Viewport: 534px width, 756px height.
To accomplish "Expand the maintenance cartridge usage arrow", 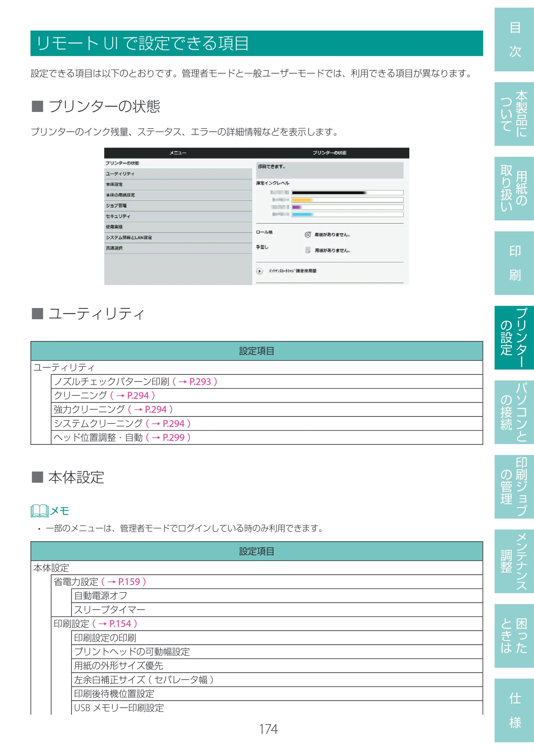I will pyautogui.click(x=260, y=271).
